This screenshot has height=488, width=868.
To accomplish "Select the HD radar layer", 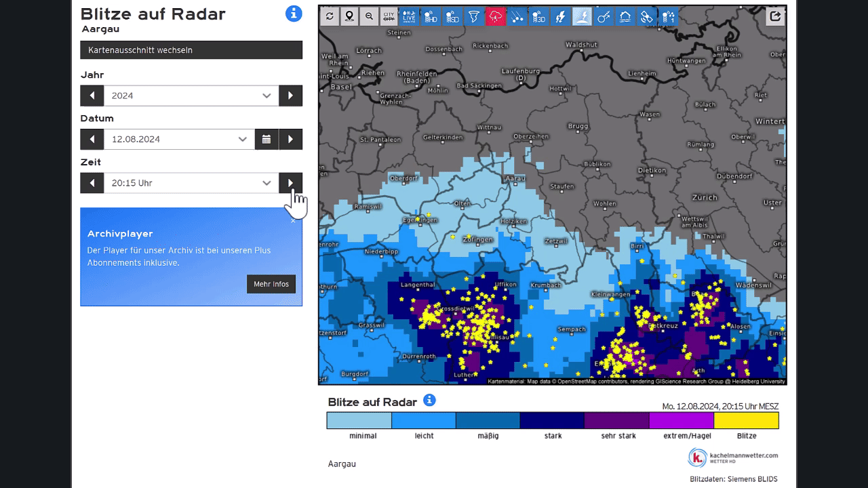I will click(x=431, y=17).
